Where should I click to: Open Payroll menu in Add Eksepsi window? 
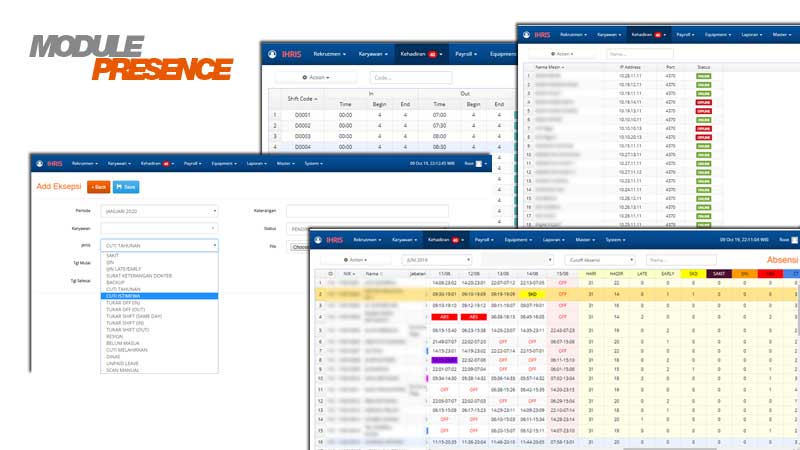point(192,164)
